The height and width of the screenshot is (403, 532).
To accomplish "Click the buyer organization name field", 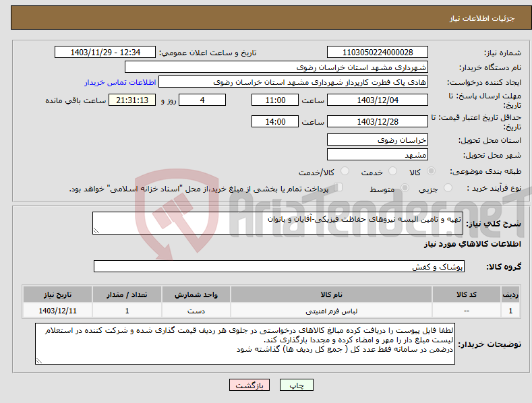I will point(276,67).
